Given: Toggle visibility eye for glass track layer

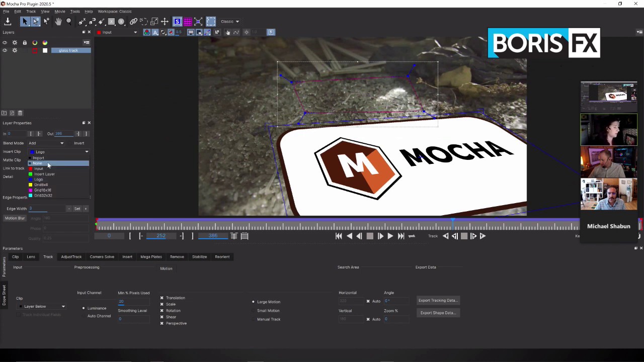Looking at the screenshot, I should coord(5,50).
